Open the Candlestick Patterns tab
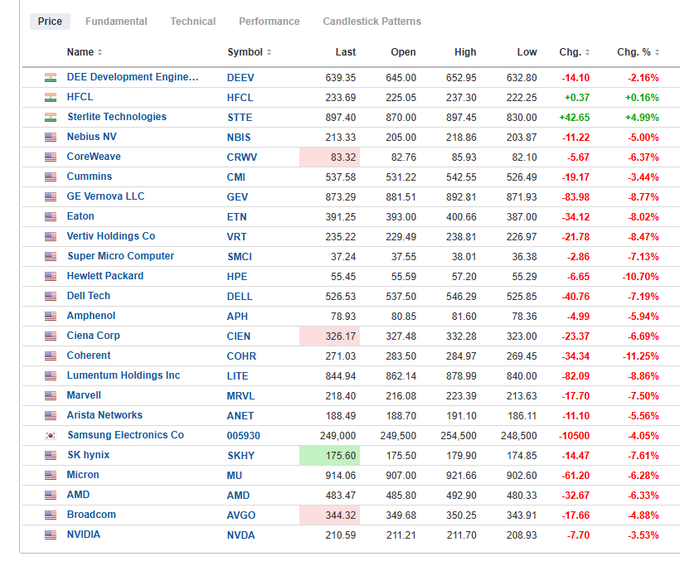 click(372, 21)
